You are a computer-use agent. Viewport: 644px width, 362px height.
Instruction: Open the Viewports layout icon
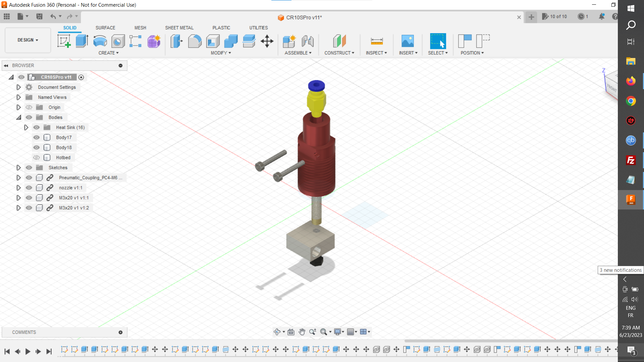pyautogui.click(x=363, y=332)
